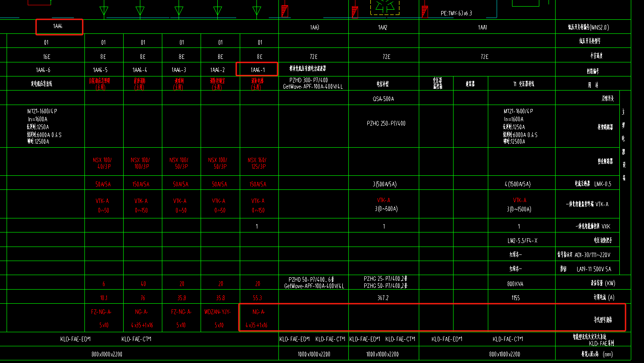
Task: Select the 800KVA capacity value
Action: [515, 284]
